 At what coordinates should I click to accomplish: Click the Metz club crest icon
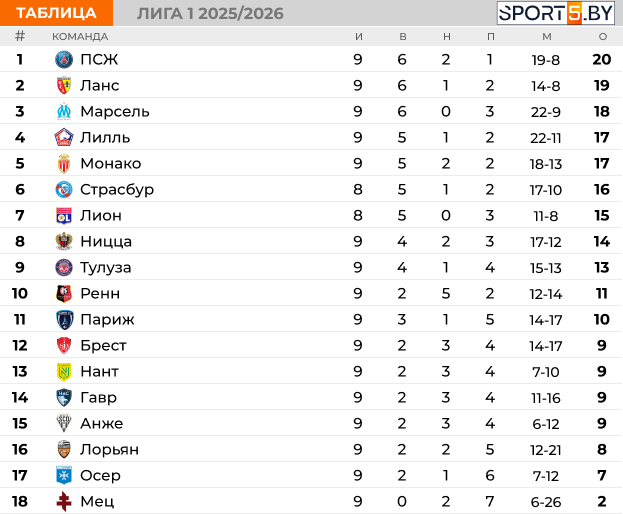(x=64, y=501)
